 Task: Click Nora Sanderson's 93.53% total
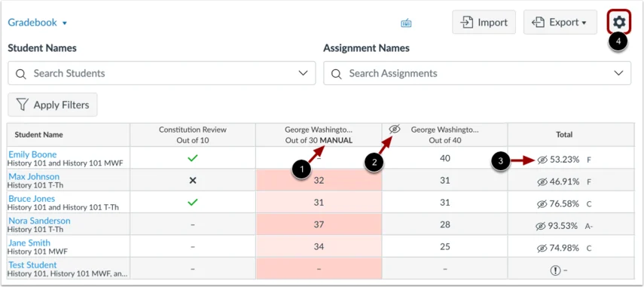pyautogui.click(x=563, y=226)
